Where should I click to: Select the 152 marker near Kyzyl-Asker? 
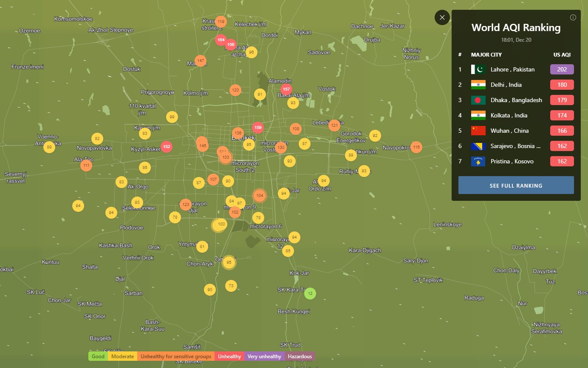[167, 147]
